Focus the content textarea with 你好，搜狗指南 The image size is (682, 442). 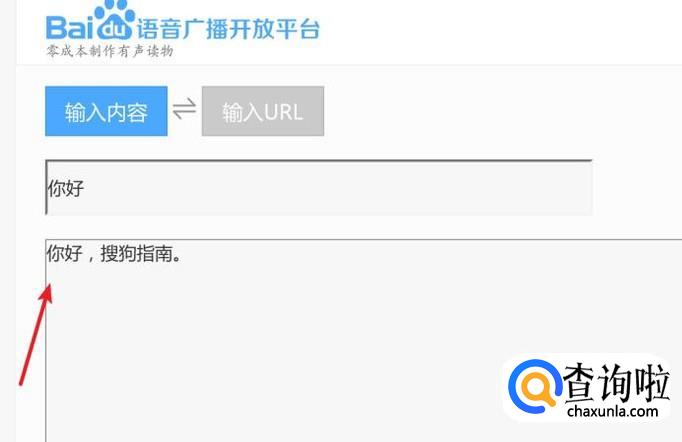pos(364,341)
